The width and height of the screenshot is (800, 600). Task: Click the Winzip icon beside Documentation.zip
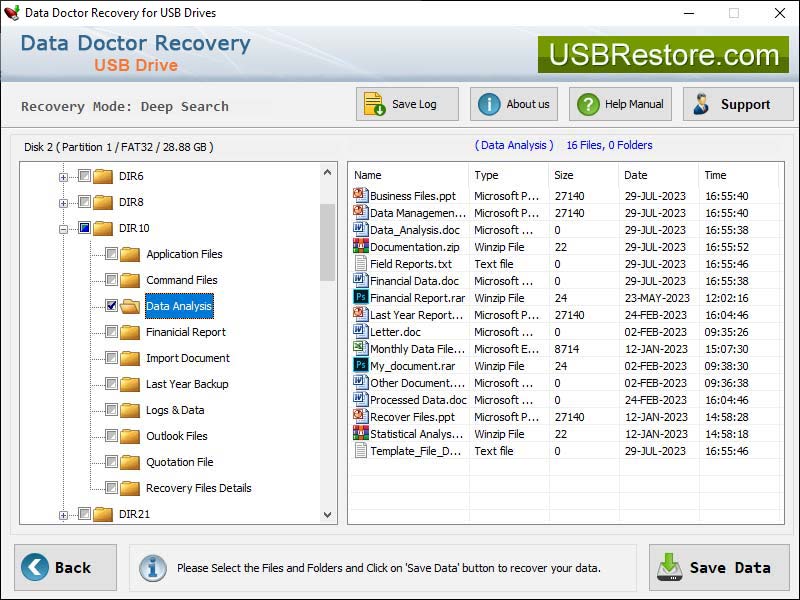(x=360, y=247)
